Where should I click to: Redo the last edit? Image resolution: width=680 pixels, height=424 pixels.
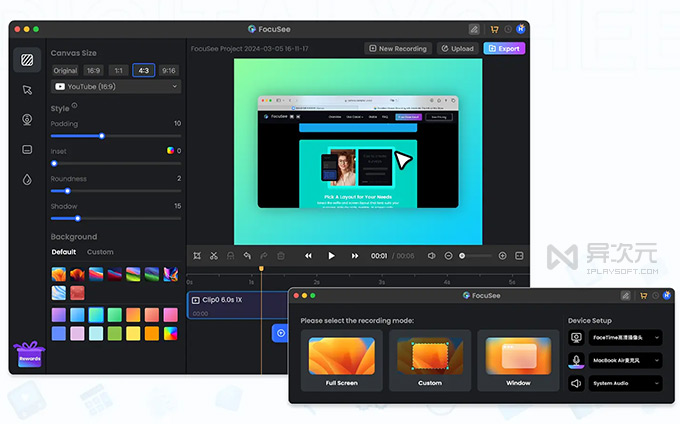(264, 256)
